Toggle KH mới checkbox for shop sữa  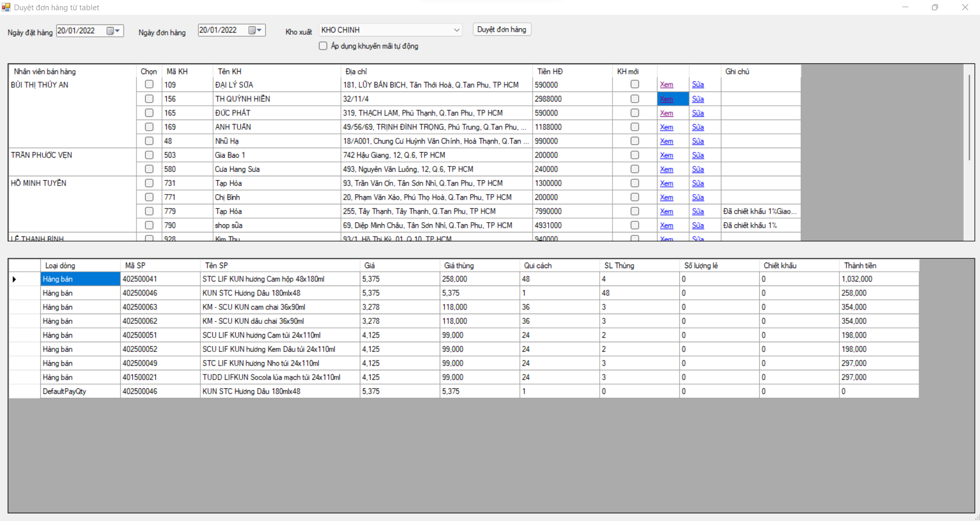pyautogui.click(x=635, y=225)
